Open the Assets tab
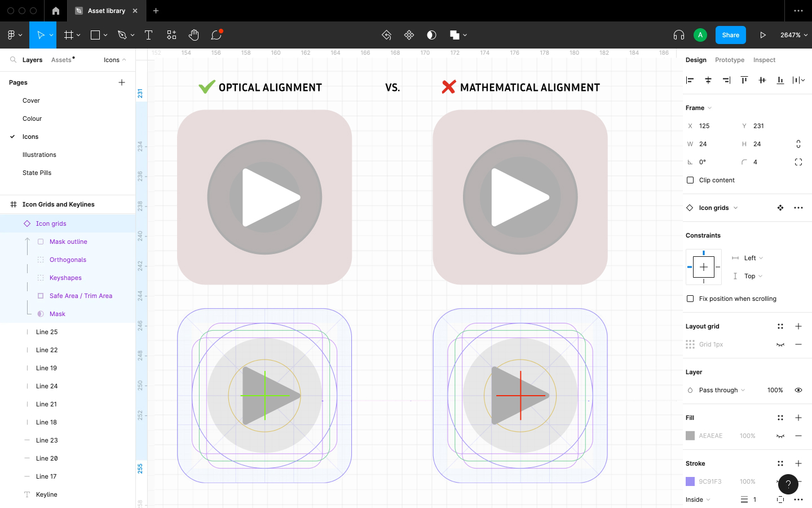The height and width of the screenshot is (508, 812). click(62, 60)
